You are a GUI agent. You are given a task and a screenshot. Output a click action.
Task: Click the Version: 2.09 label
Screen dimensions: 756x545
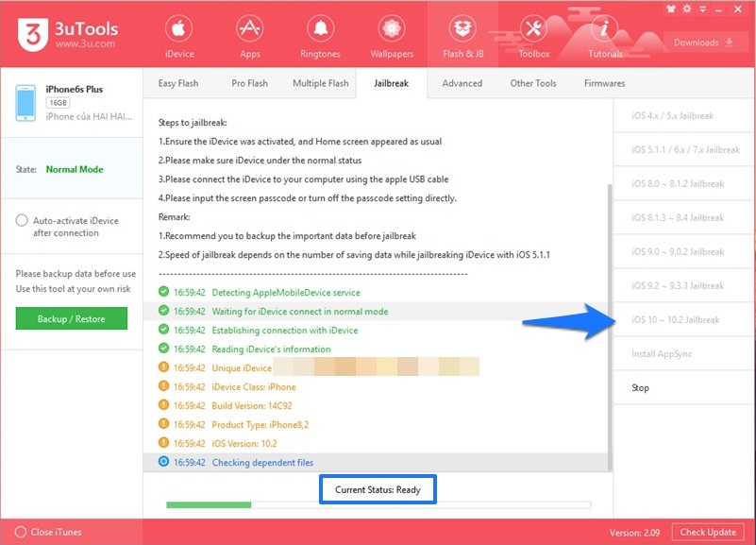click(634, 533)
